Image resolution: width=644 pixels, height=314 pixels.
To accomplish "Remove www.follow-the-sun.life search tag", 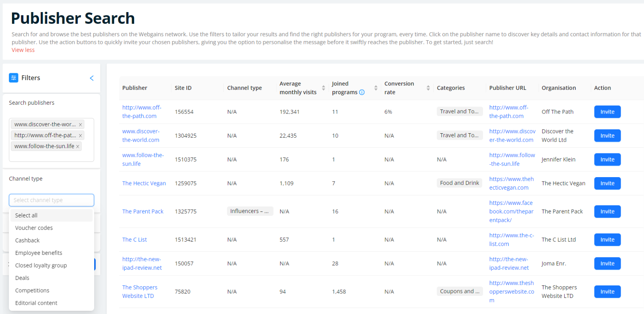I will click(78, 147).
